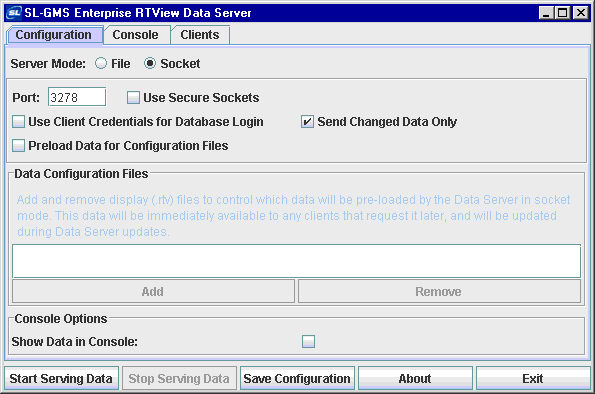Enable Use Secure Sockets checkbox

(x=133, y=98)
